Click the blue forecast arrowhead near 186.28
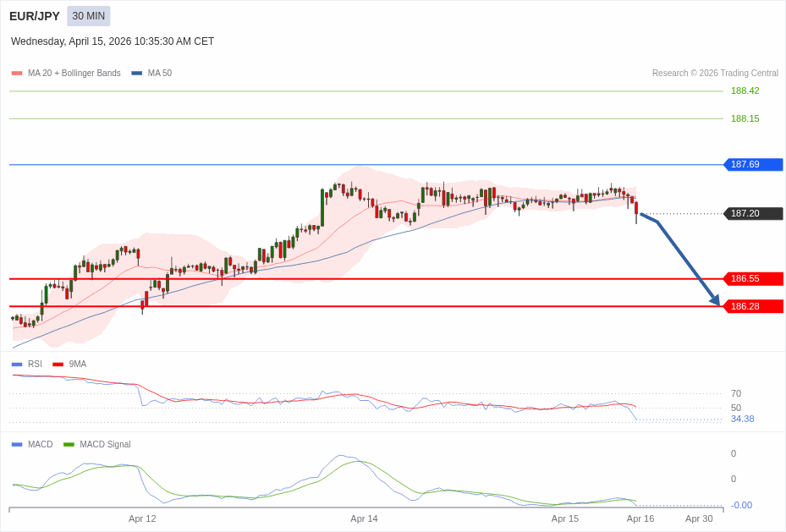The width and height of the screenshot is (786, 532). 715,300
